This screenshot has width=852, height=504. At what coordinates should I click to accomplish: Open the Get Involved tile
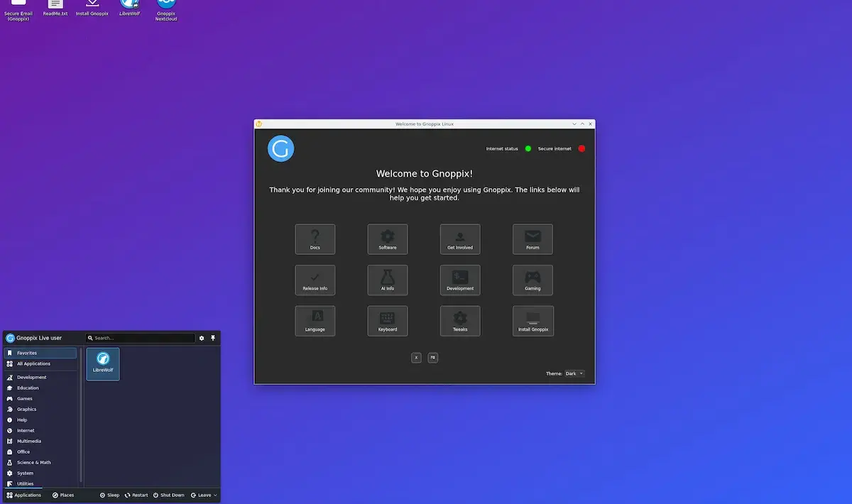coord(460,239)
